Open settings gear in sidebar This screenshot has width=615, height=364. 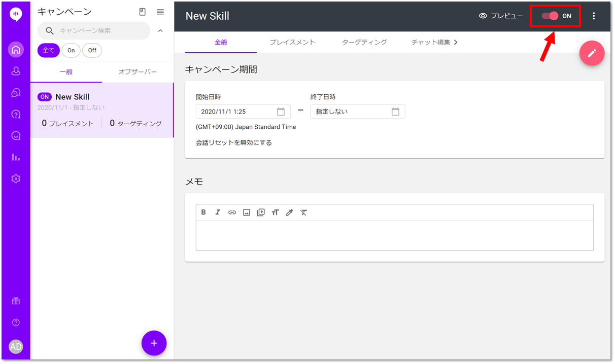pyautogui.click(x=16, y=178)
